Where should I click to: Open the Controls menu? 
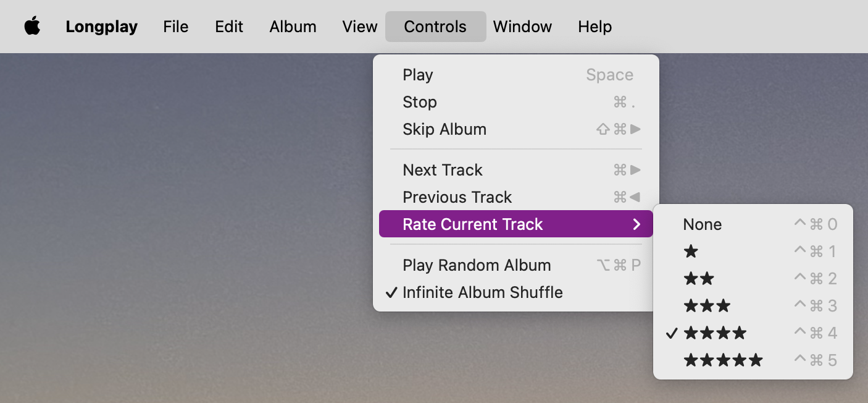tap(435, 27)
